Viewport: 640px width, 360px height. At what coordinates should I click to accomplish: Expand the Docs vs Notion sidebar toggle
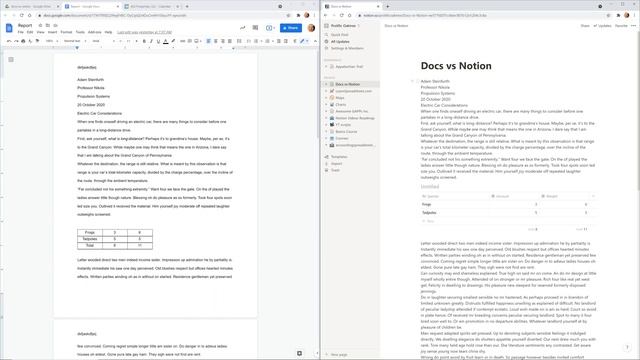coord(326,84)
